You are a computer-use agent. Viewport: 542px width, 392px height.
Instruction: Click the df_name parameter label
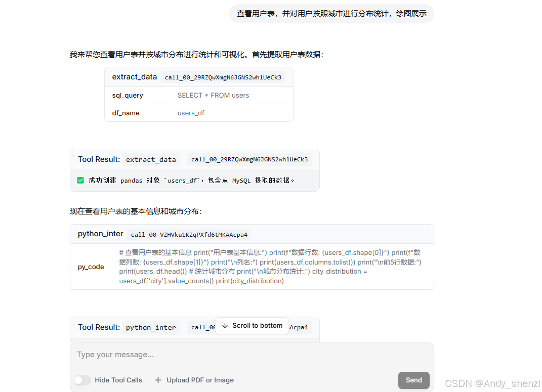[x=126, y=113]
